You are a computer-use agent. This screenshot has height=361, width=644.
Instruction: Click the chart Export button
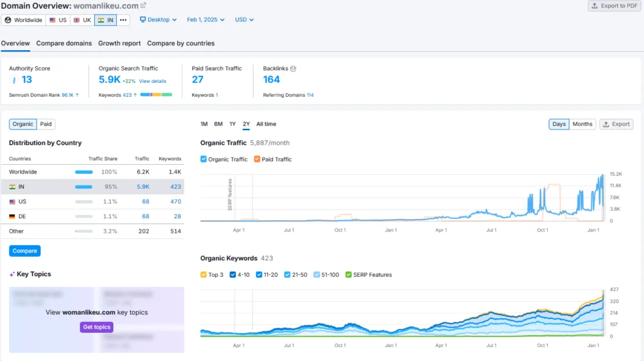(x=616, y=124)
